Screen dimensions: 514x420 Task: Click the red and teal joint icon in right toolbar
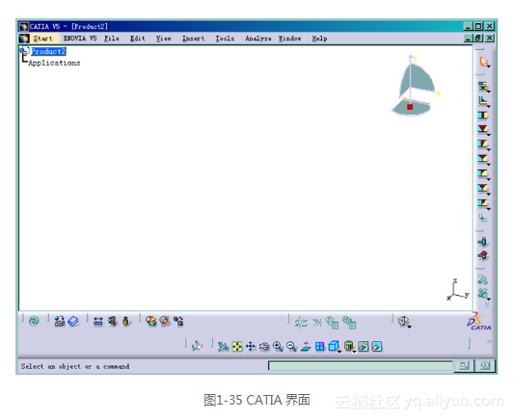482,255
